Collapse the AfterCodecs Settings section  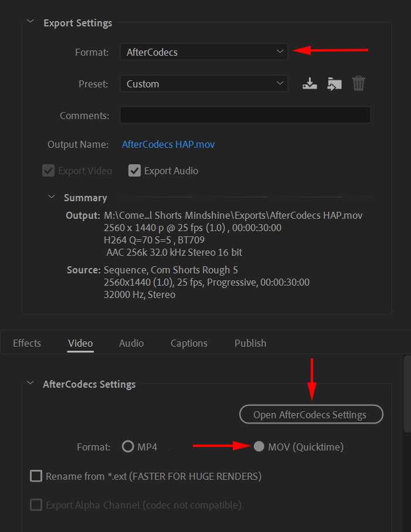(30, 384)
